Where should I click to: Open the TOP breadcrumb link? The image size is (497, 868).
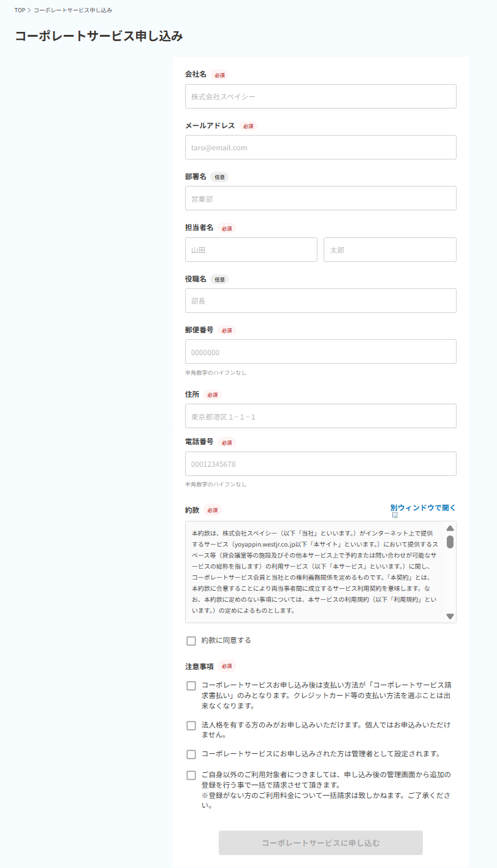[x=20, y=10]
